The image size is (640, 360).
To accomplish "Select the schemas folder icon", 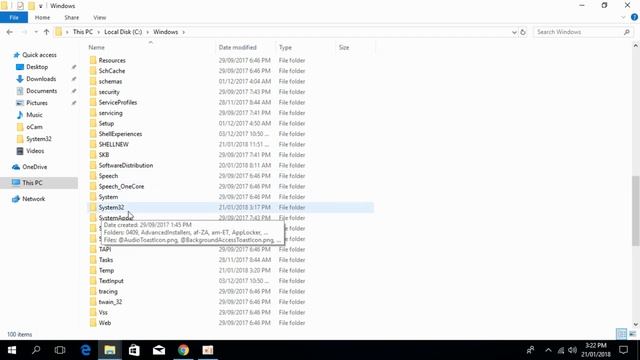I will point(93,81).
